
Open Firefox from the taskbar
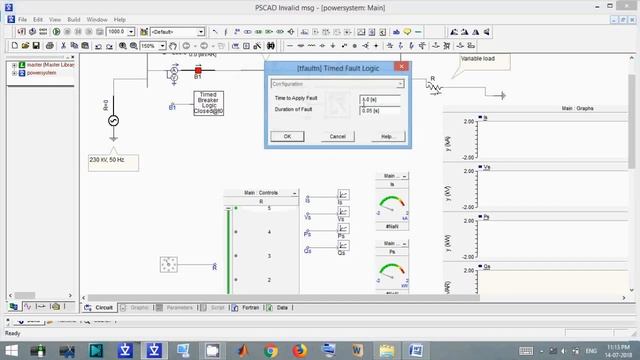click(x=300, y=351)
